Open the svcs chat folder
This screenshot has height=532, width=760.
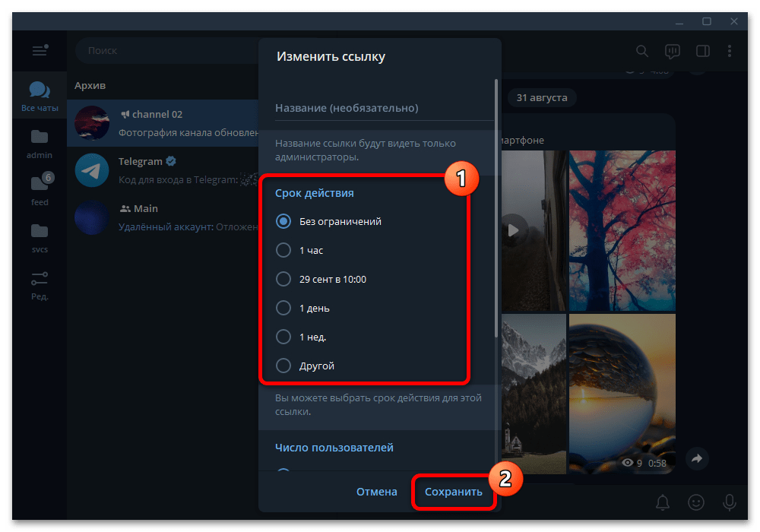[x=40, y=237]
